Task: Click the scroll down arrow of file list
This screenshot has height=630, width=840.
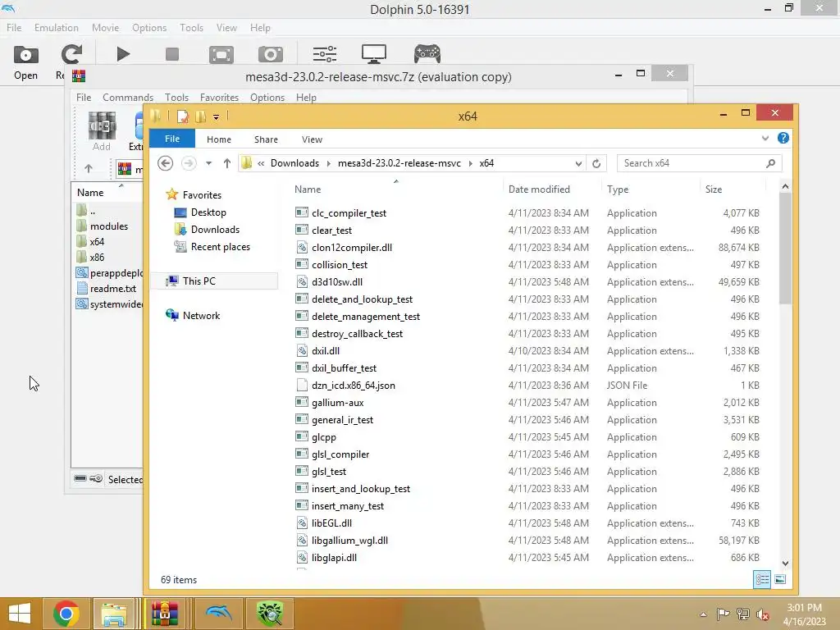Action: pyautogui.click(x=785, y=563)
